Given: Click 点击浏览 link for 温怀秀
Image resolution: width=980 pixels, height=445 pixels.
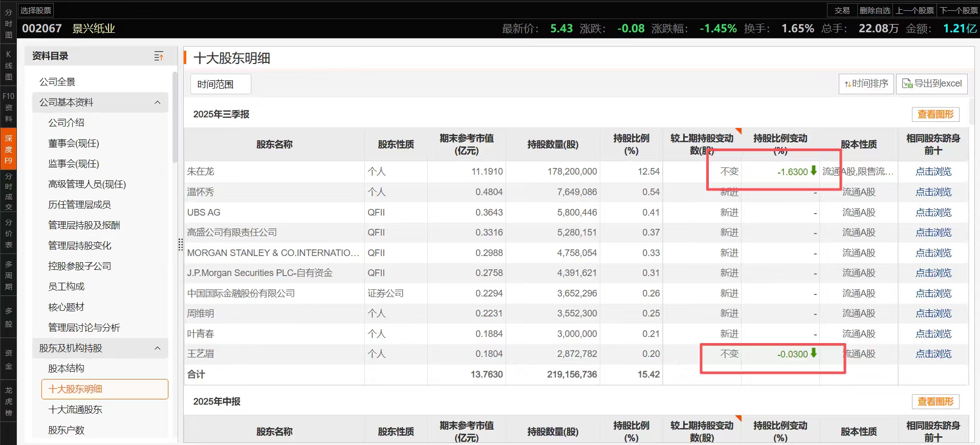Looking at the screenshot, I should click(933, 192).
